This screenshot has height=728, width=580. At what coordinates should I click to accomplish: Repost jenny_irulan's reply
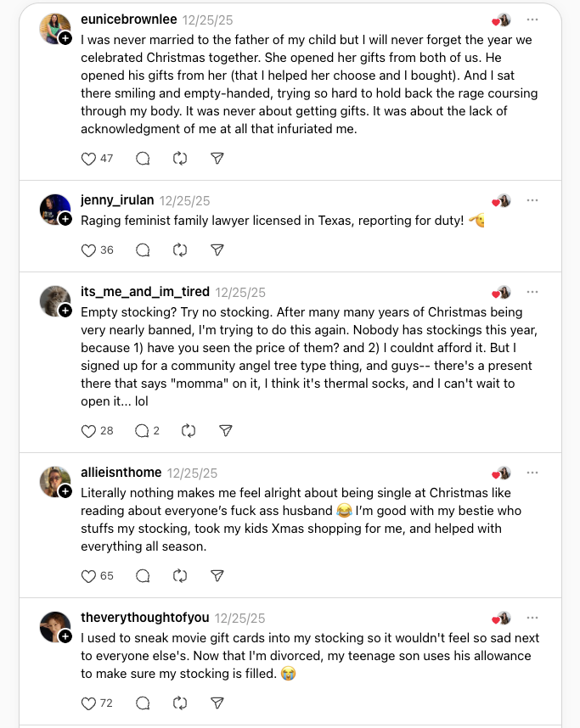[180, 250]
